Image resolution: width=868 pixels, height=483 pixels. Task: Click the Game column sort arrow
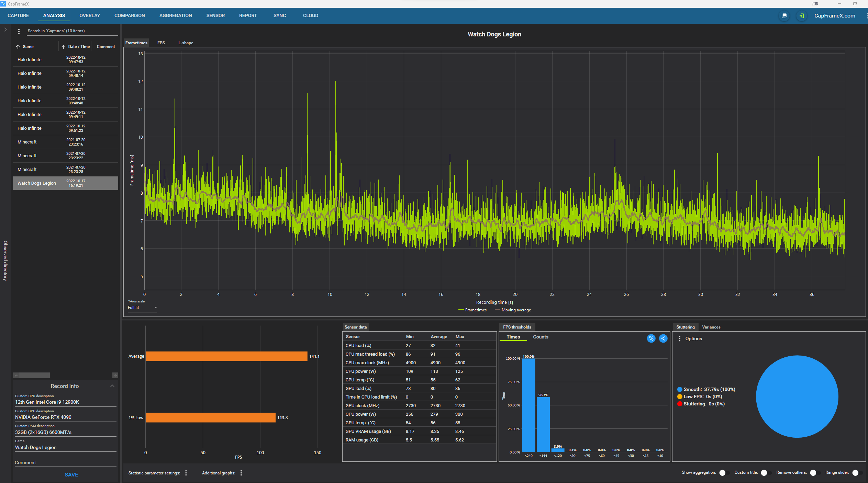(x=18, y=47)
